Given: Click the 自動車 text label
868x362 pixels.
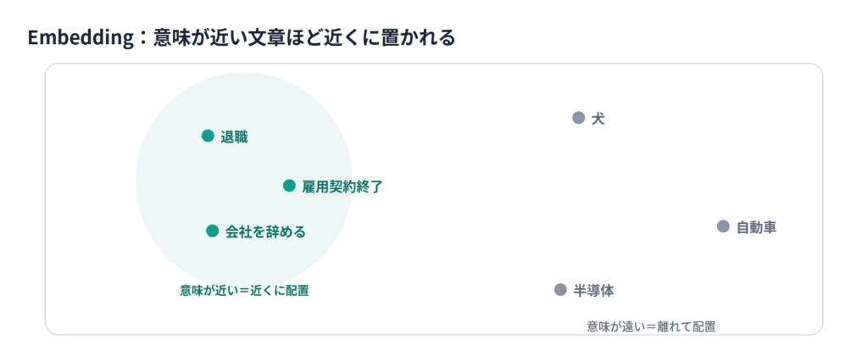Looking at the screenshot, I should [756, 227].
